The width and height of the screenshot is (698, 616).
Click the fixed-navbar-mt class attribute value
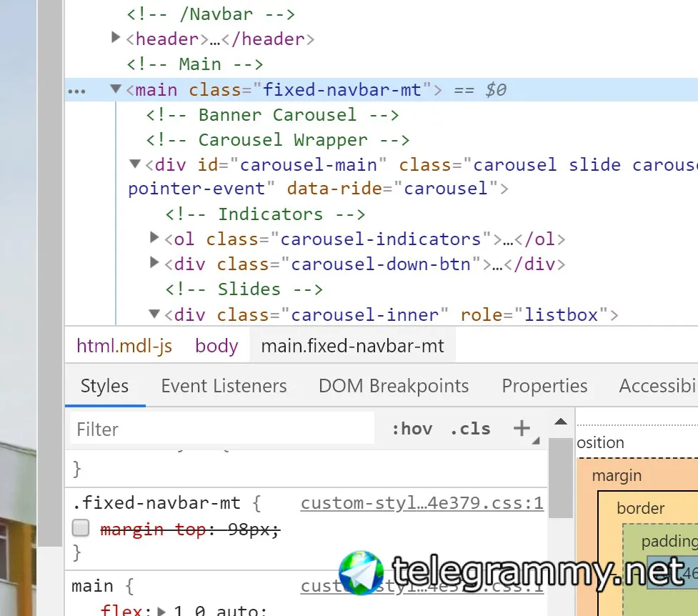click(x=342, y=89)
